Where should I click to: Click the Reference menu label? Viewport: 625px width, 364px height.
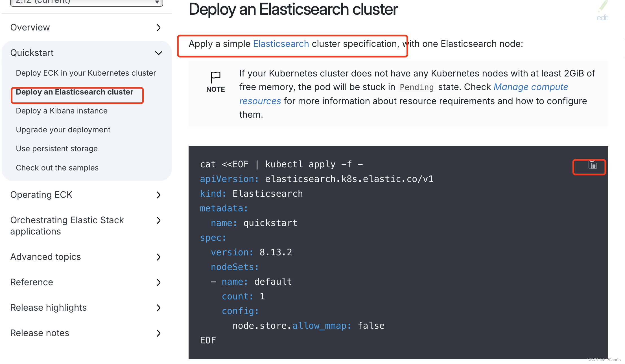pos(32,282)
